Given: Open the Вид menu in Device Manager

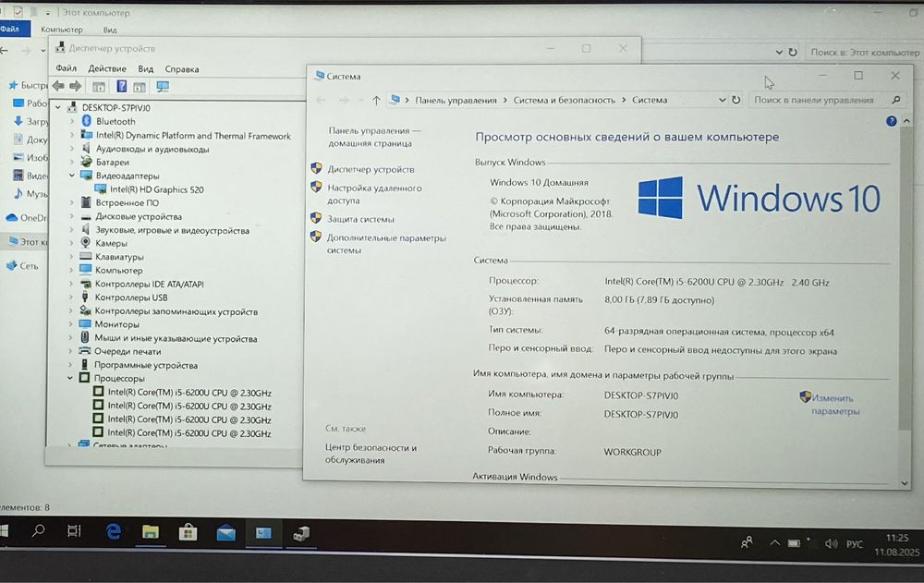Looking at the screenshot, I should (146, 69).
